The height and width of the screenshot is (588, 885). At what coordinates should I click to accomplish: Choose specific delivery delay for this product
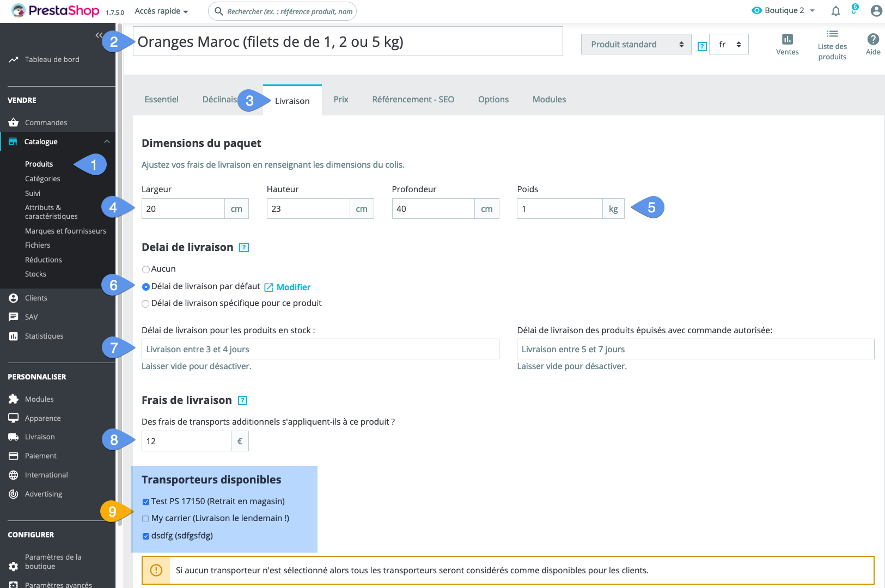[146, 304]
